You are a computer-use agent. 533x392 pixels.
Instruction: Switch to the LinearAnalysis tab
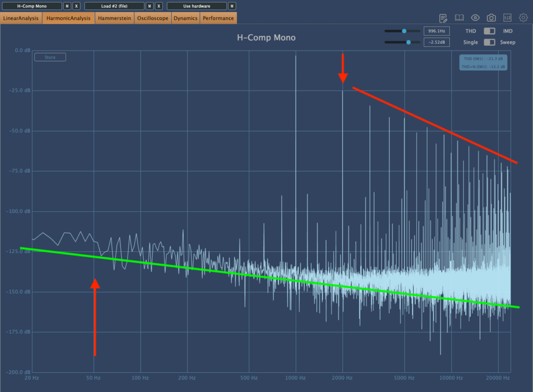pyautogui.click(x=21, y=18)
